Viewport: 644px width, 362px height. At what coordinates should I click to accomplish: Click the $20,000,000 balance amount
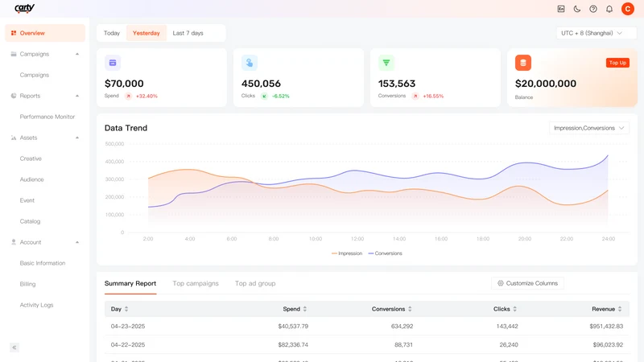click(546, 84)
